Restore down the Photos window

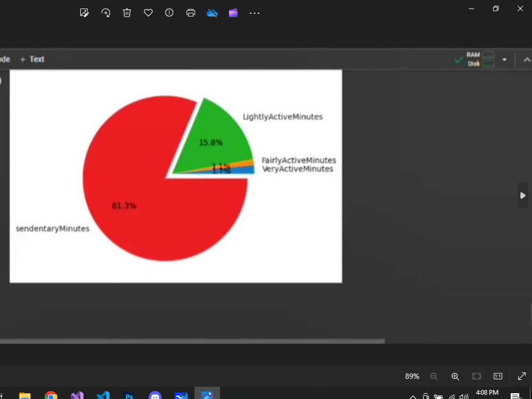tap(496, 9)
